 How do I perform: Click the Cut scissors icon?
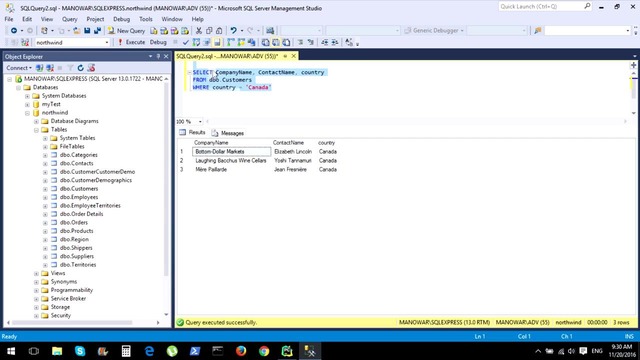tap(199, 31)
